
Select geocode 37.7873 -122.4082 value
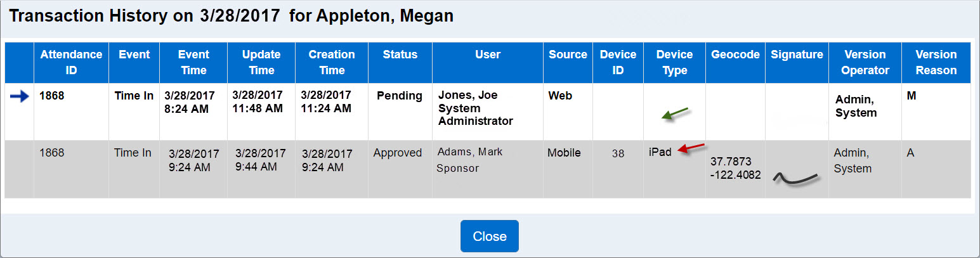click(x=736, y=169)
